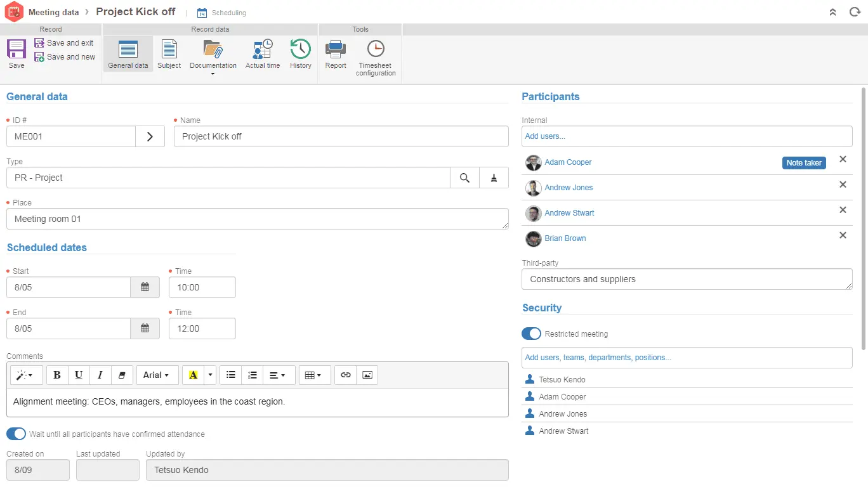Click the Add users field under Internal participants

click(x=687, y=136)
